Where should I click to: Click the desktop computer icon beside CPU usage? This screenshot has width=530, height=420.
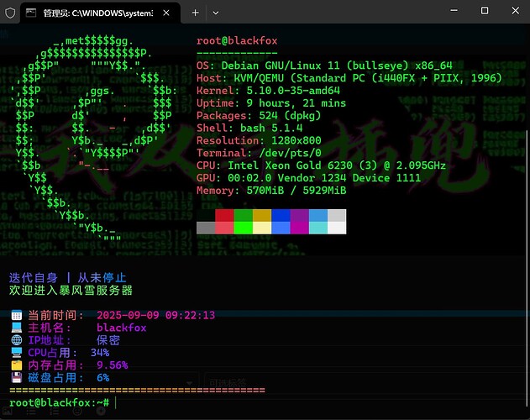click(16, 353)
